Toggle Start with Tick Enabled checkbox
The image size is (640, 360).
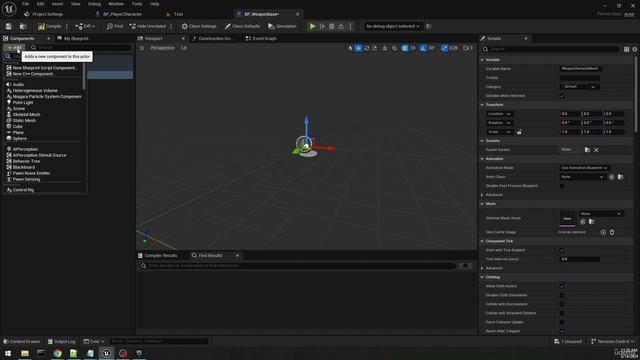(562, 250)
